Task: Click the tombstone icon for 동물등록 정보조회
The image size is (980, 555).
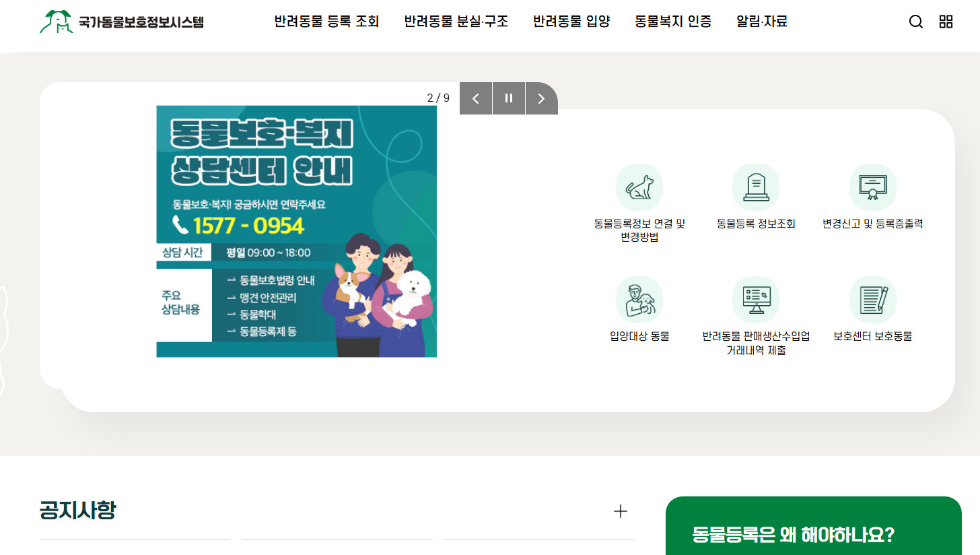Action: [x=756, y=187]
